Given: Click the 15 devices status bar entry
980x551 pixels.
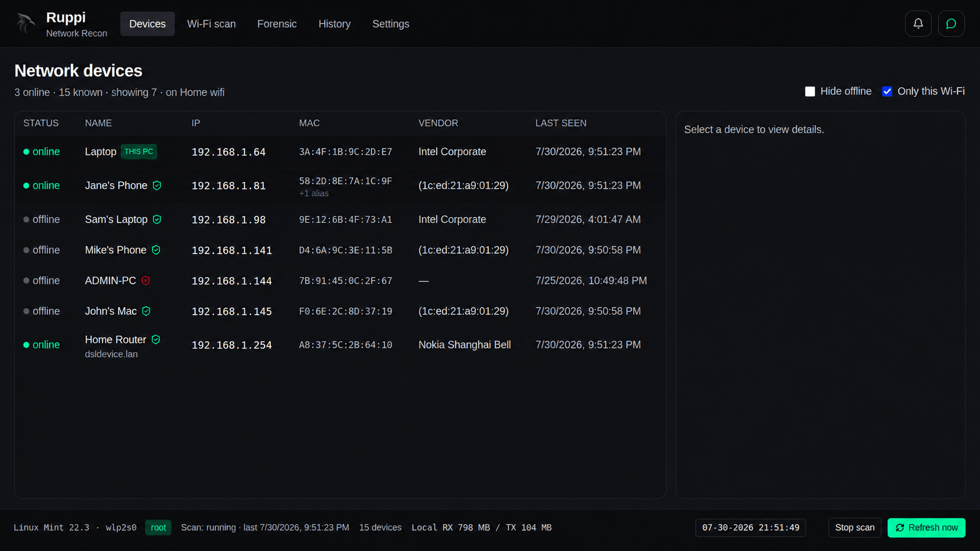Looking at the screenshot, I should click(x=380, y=528).
